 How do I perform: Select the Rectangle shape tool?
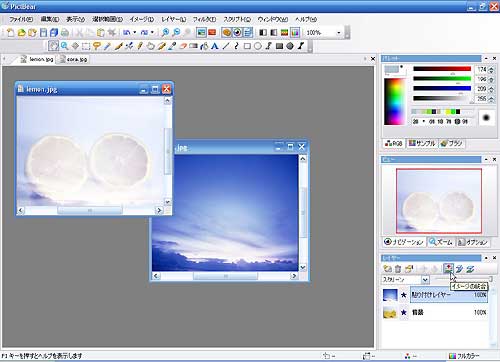click(247, 46)
